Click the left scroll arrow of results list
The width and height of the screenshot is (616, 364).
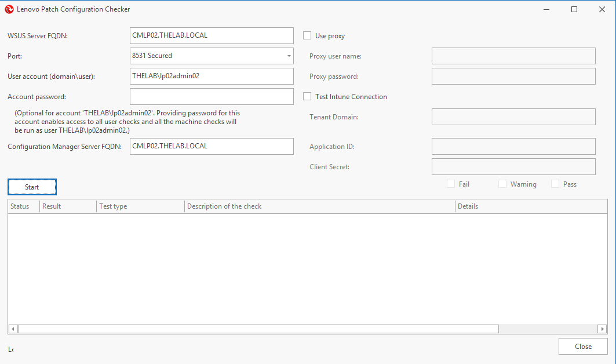pos(13,329)
